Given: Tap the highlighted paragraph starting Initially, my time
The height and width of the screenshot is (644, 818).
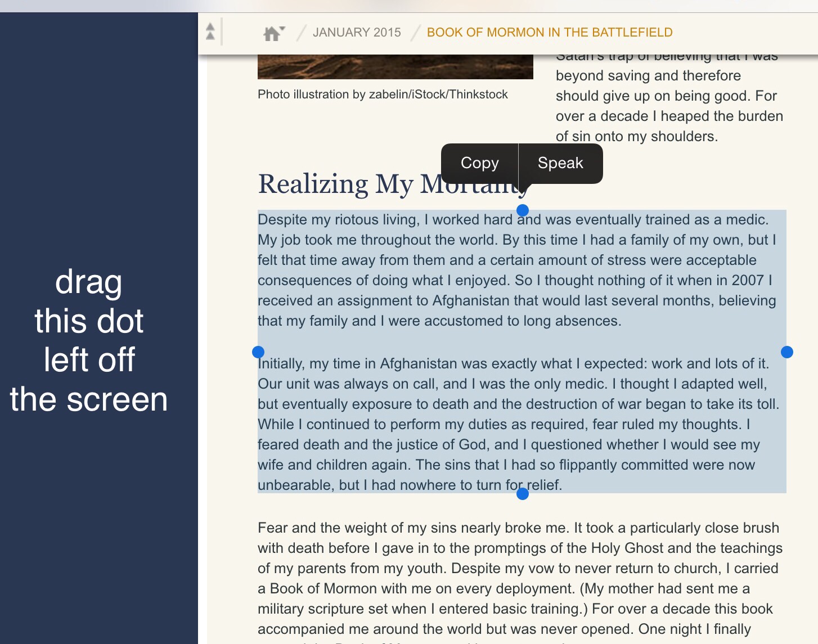Looking at the screenshot, I should tap(519, 424).
